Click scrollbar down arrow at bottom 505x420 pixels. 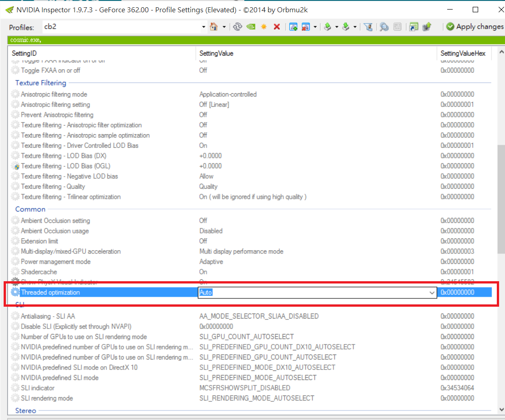(501, 410)
